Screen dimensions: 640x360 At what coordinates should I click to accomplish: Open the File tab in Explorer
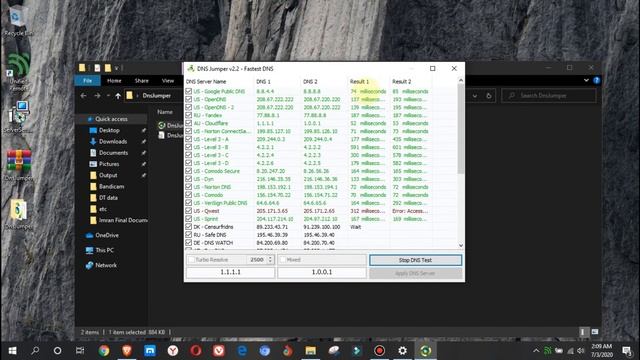coord(87,81)
